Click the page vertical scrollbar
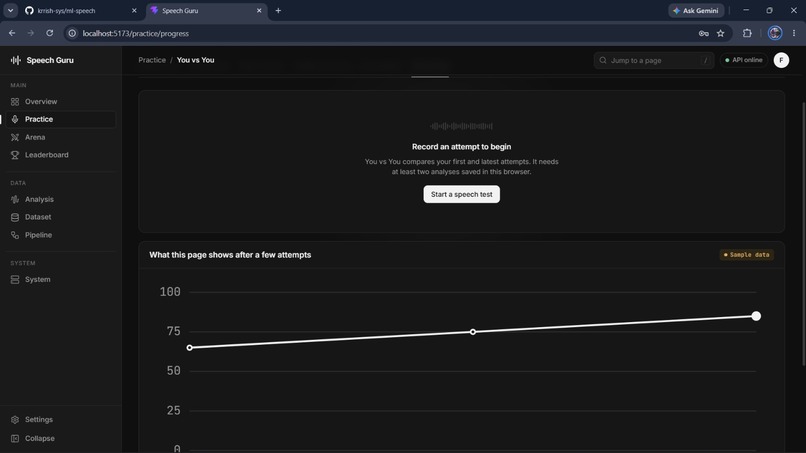This screenshot has height=453, width=806. (803, 234)
